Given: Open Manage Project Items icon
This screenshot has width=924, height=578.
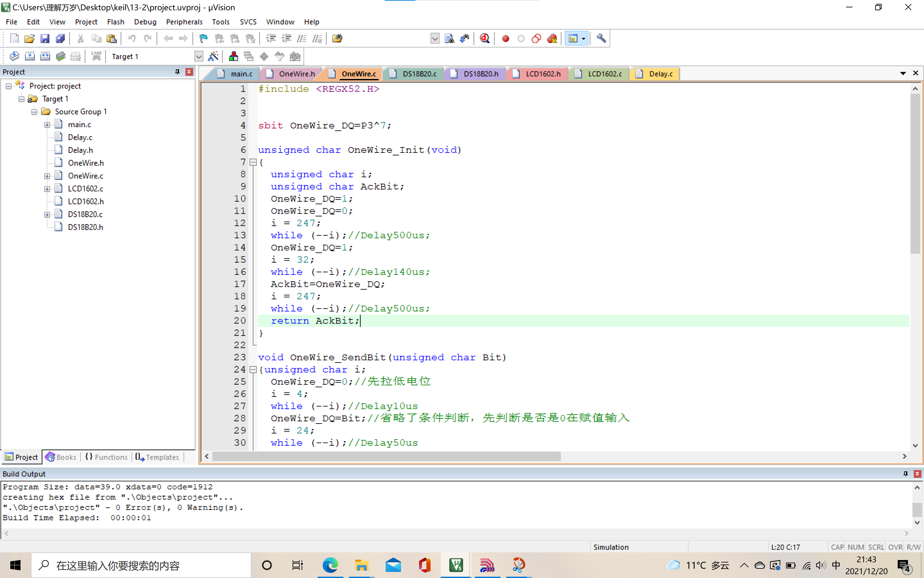Looking at the screenshot, I should click(x=233, y=56).
